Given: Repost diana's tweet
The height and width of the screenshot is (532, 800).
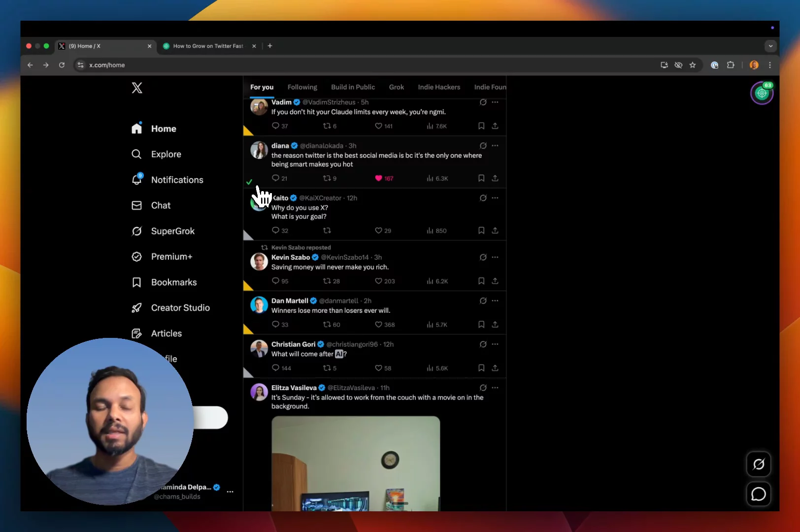Looking at the screenshot, I should point(330,178).
